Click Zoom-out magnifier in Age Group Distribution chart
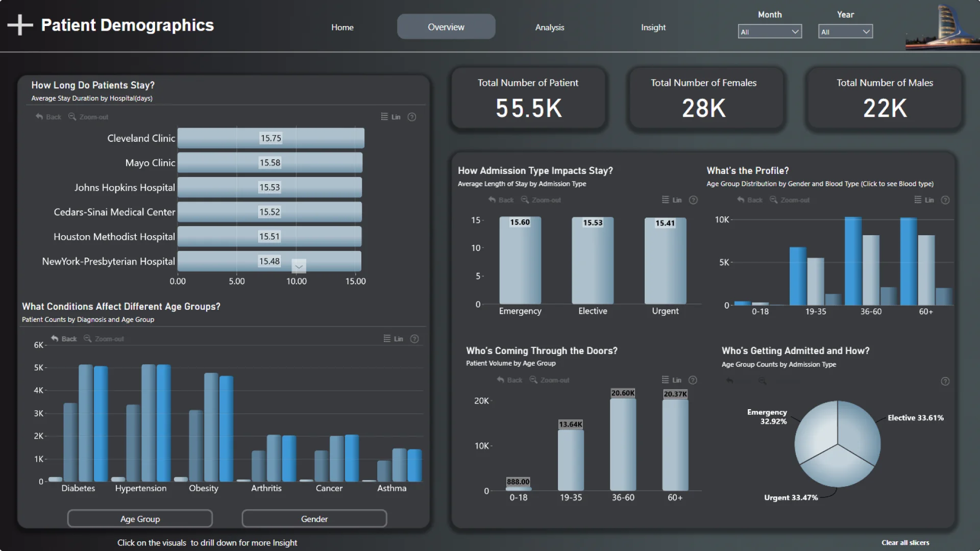 774,200
